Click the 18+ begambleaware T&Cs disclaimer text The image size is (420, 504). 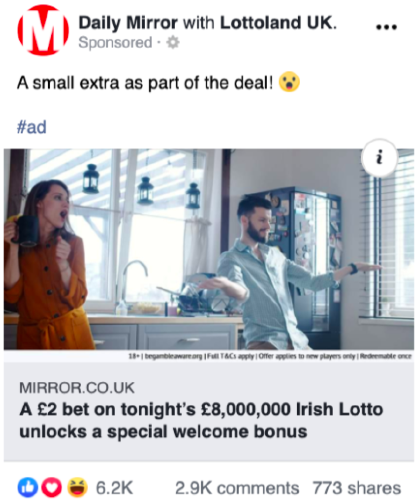click(x=270, y=356)
